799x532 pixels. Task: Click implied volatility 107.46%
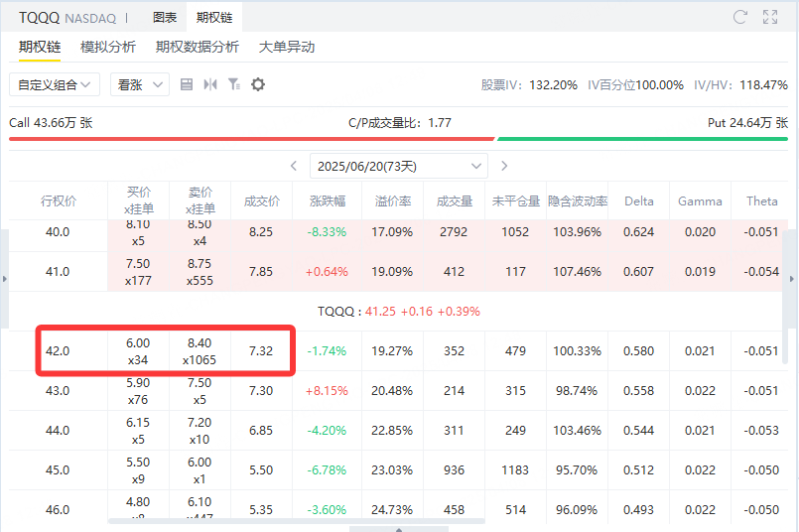pos(578,272)
